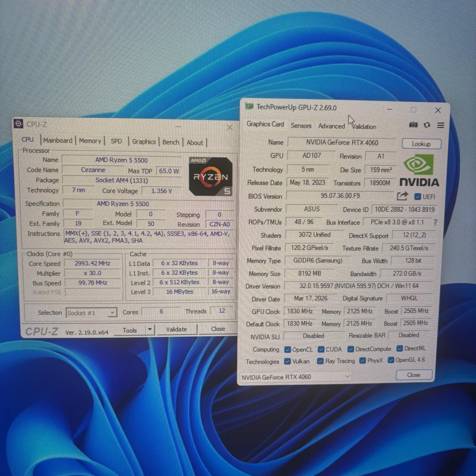
Task: Open the Graphics tab in CPU-Z
Action: pyautogui.click(x=144, y=142)
